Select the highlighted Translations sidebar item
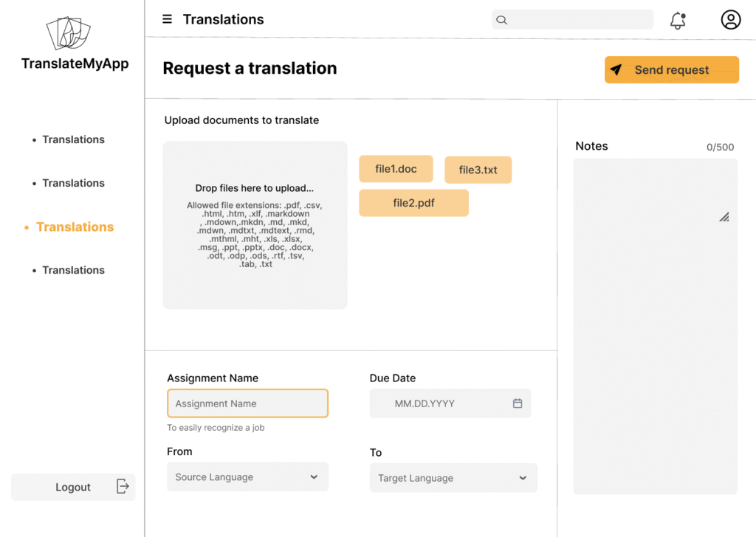The height and width of the screenshot is (537, 756). (x=74, y=226)
